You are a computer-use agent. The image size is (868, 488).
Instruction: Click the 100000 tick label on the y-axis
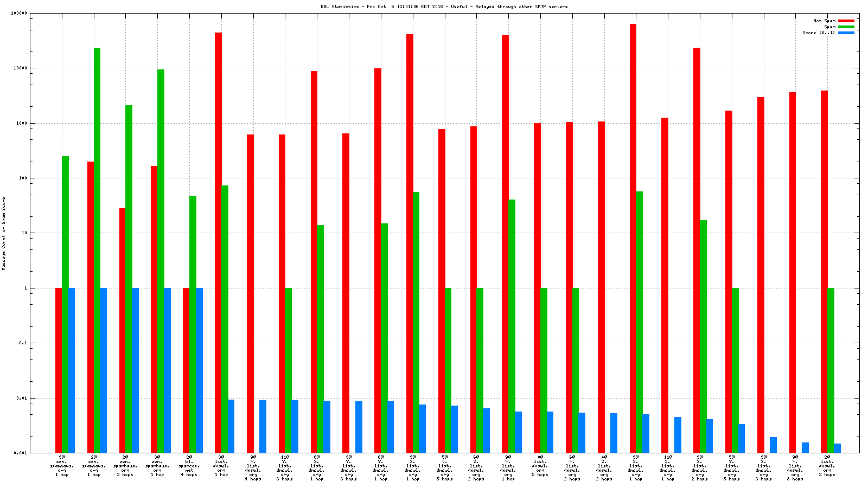pyautogui.click(x=19, y=14)
